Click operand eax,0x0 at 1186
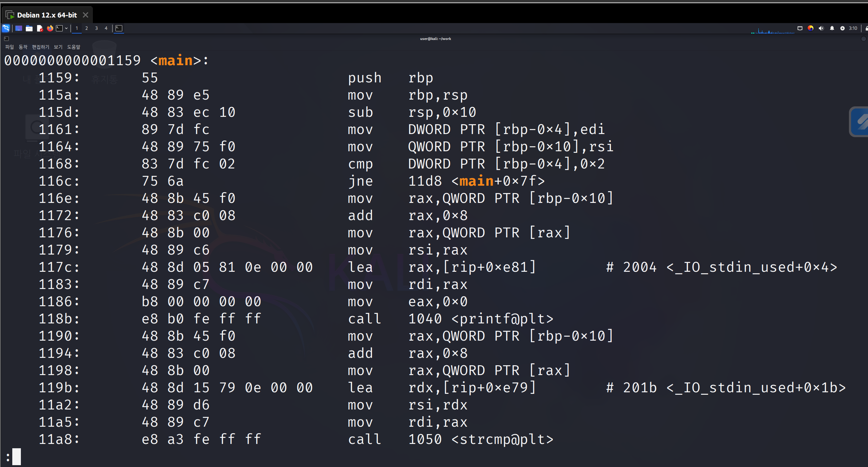868x467 pixels. pyautogui.click(x=438, y=302)
